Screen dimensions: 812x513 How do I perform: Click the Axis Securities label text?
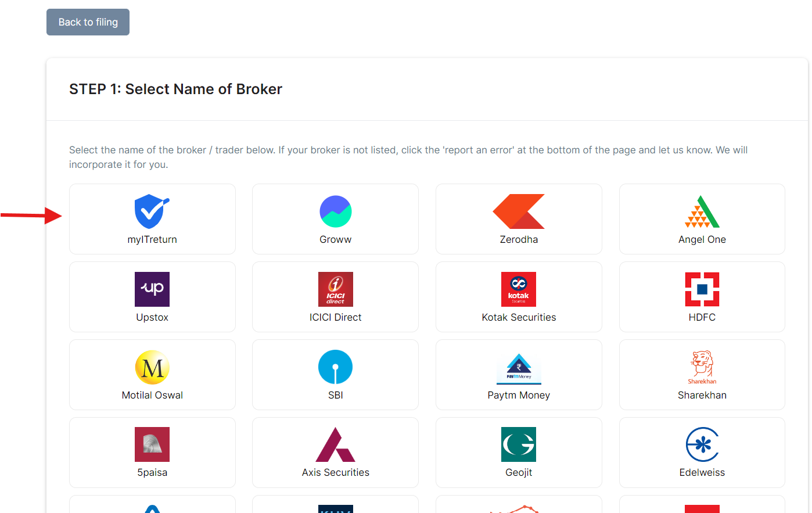tap(336, 472)
